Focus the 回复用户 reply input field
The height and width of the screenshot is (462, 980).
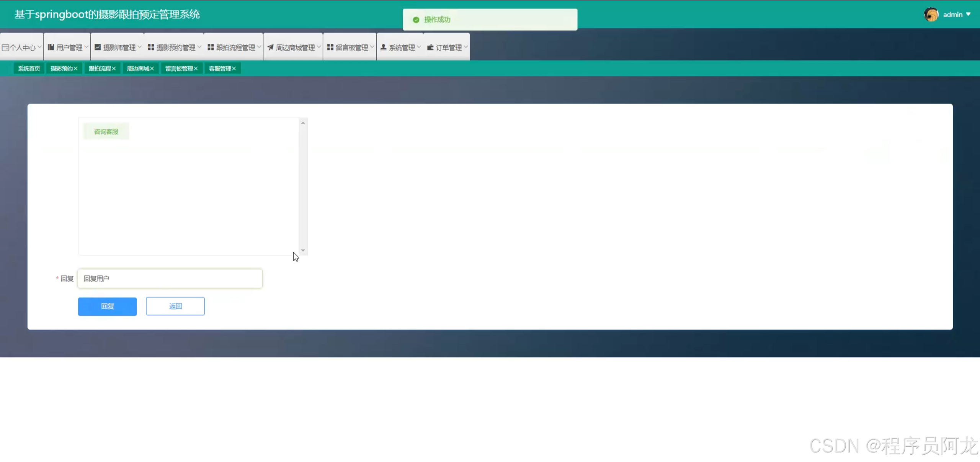pyautogui.click(x=170, y=279)
